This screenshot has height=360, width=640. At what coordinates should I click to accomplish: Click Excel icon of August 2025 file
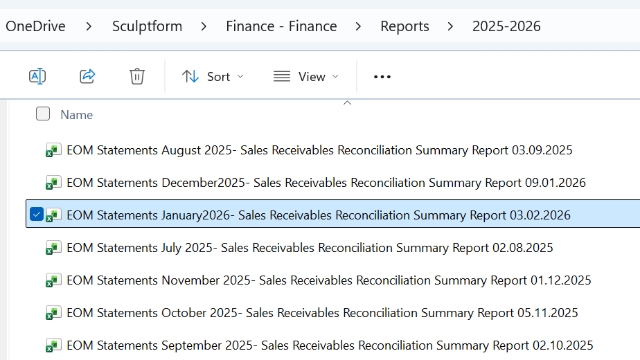coord(53,150)
